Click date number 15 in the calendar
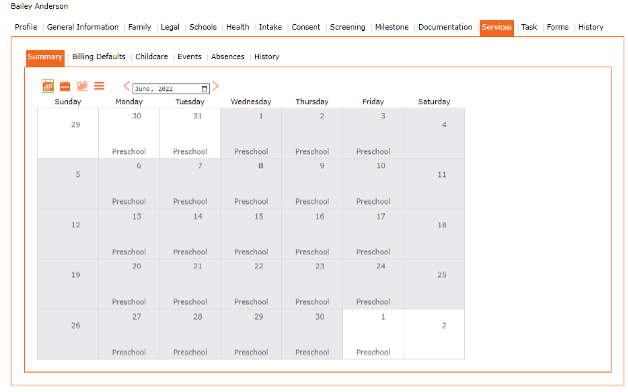This screenshot has width=628, height=392. [259, 216]
